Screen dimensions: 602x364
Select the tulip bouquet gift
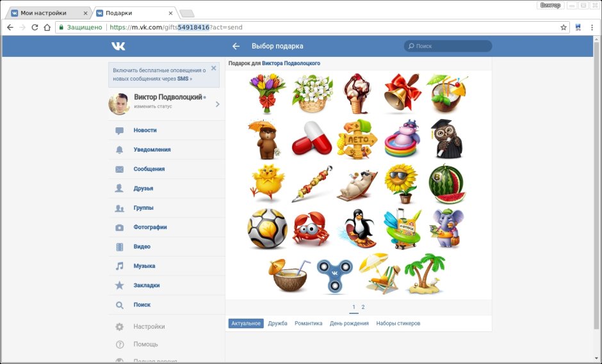(x=267, y=93)
